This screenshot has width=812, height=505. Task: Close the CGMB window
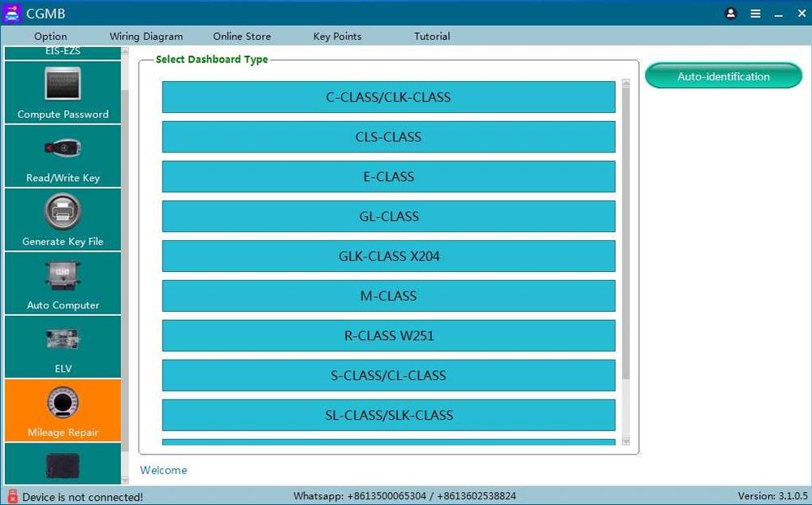point(801,14)
